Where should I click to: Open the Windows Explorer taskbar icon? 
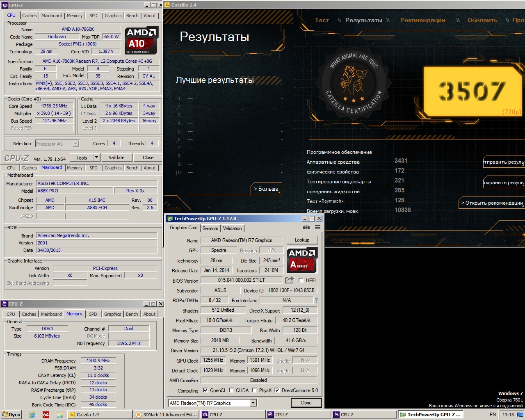coord(59,415)
